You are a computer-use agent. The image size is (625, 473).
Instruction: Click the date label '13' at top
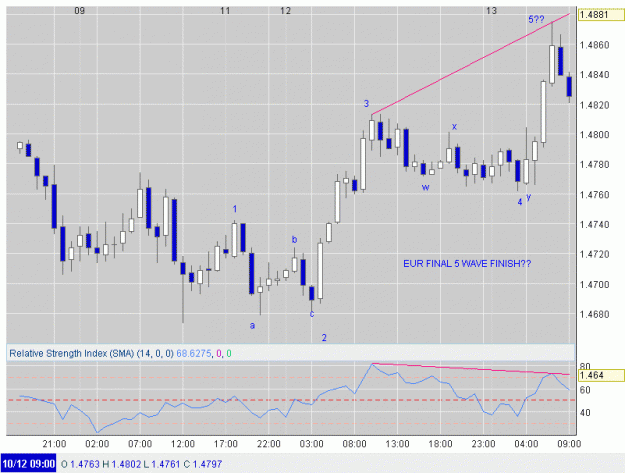point(491,11)
